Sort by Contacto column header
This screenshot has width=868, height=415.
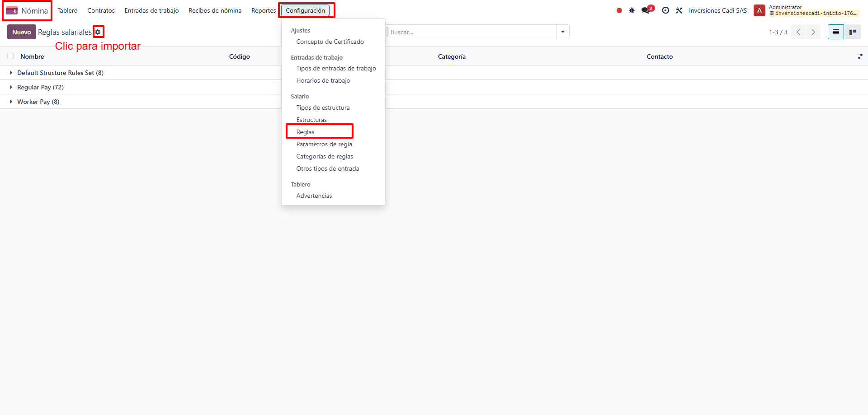coord(660,56)
